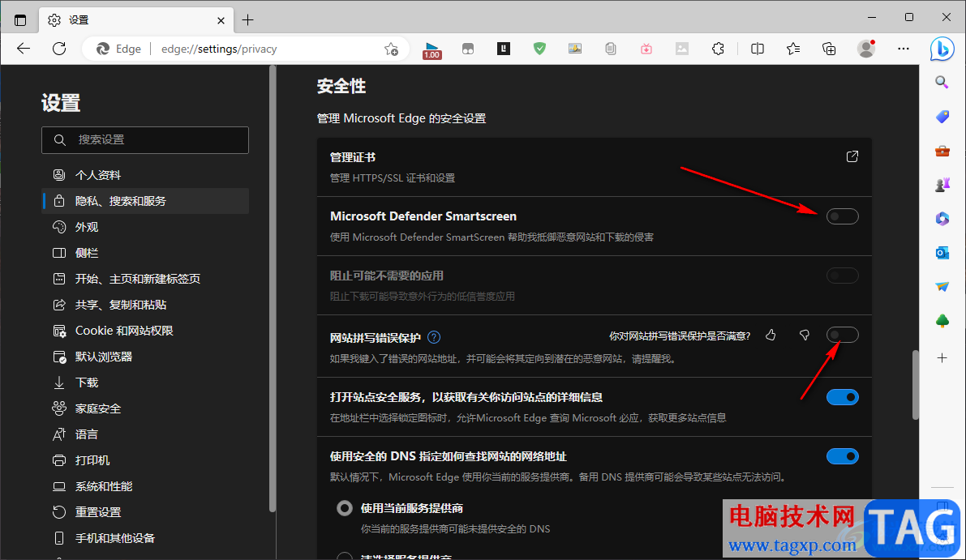
Task: Open 家庭安全 settings section
Action: [x=145, y=408]
